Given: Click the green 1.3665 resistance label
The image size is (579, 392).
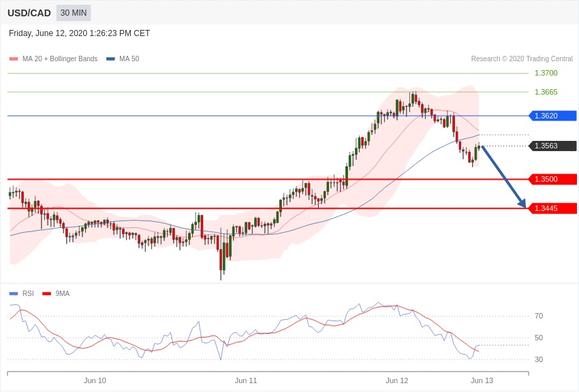Looking at the screenshot, I should [546, 92].
